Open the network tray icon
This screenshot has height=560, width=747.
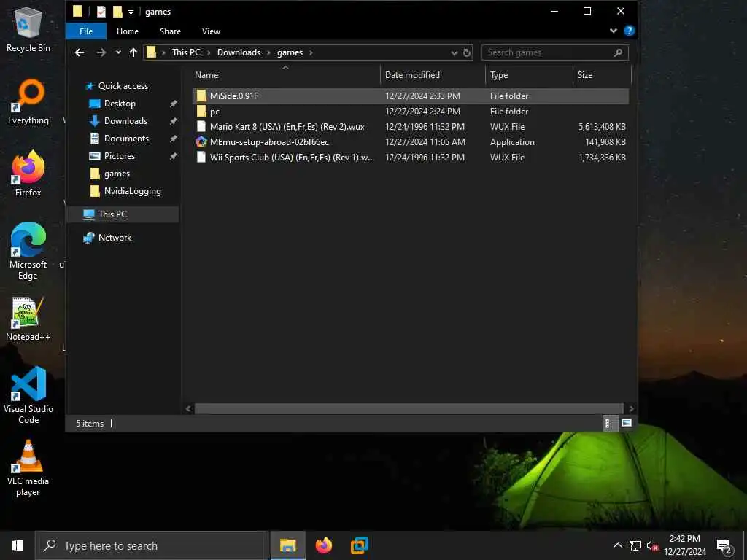(635, 545)
